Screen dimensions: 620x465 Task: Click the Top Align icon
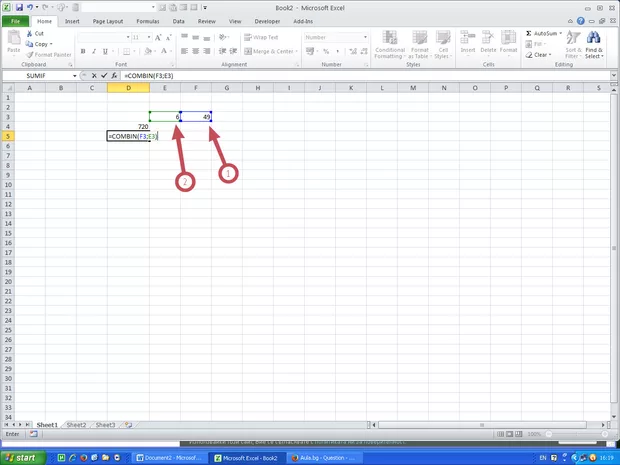(x=184, y=37)
